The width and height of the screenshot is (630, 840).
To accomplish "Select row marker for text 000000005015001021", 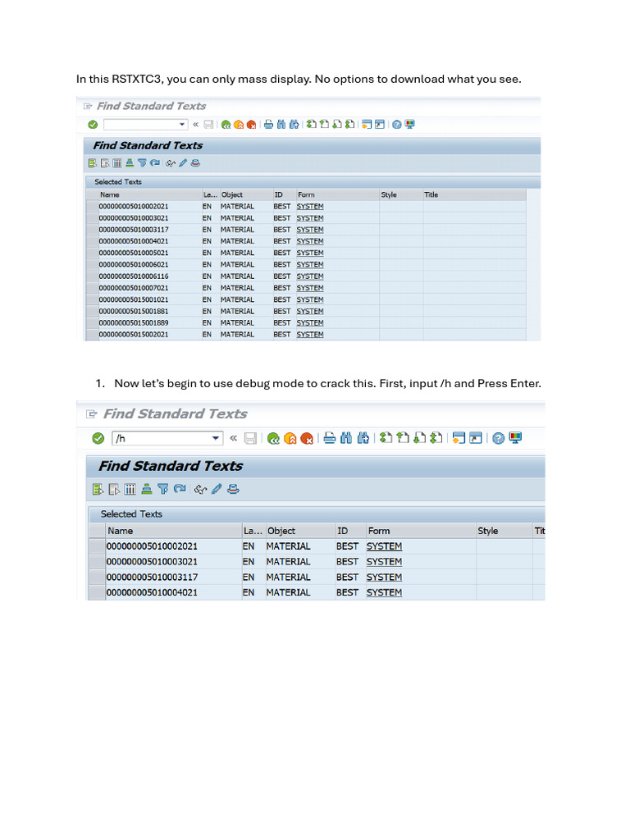I will 92,299.
